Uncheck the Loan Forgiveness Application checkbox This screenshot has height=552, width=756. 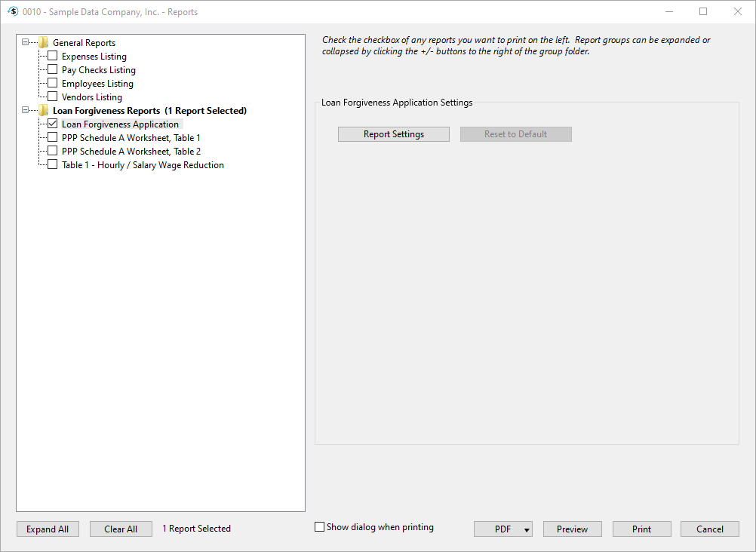[52, 124]
